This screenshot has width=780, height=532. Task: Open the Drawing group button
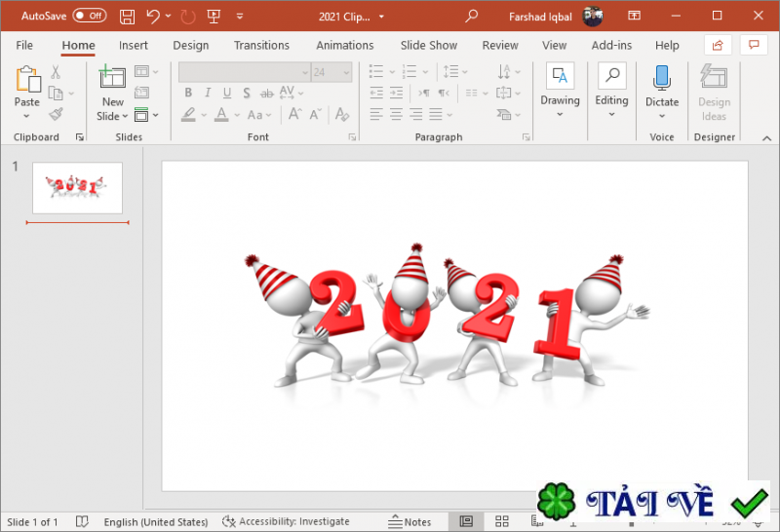(560, 91)
